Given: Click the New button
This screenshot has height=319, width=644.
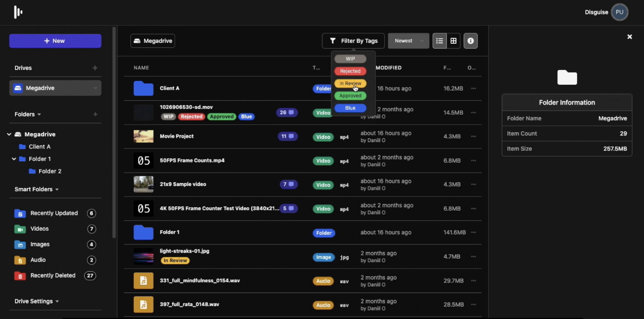Looking at the screenshot, I should (55, 41).
